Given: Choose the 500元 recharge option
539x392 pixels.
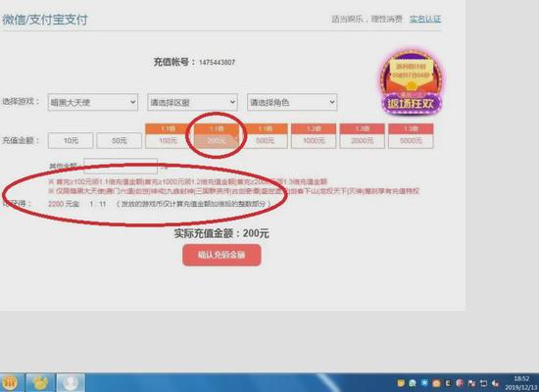Looking at the screenshot, I should pos(265,136).
